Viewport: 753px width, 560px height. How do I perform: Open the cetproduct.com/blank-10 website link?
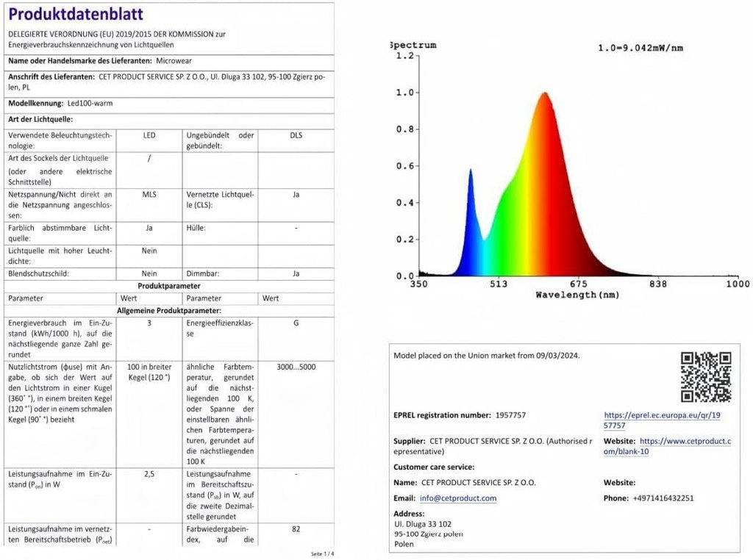pyautogui.click(x=668, y=446)
